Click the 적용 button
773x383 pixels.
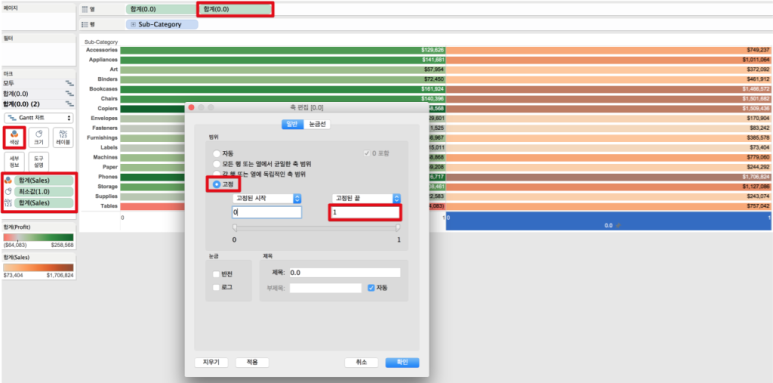click(x=252, y=362)
